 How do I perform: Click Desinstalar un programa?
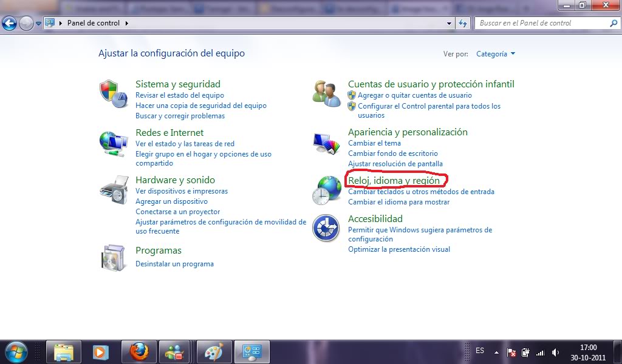click(174, 264)
